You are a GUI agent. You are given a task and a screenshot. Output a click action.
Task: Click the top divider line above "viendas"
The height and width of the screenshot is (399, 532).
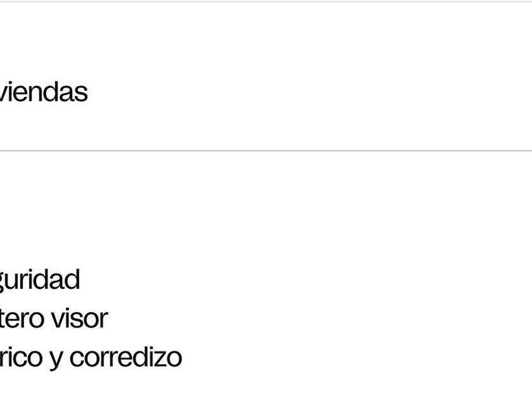point(266,2)
